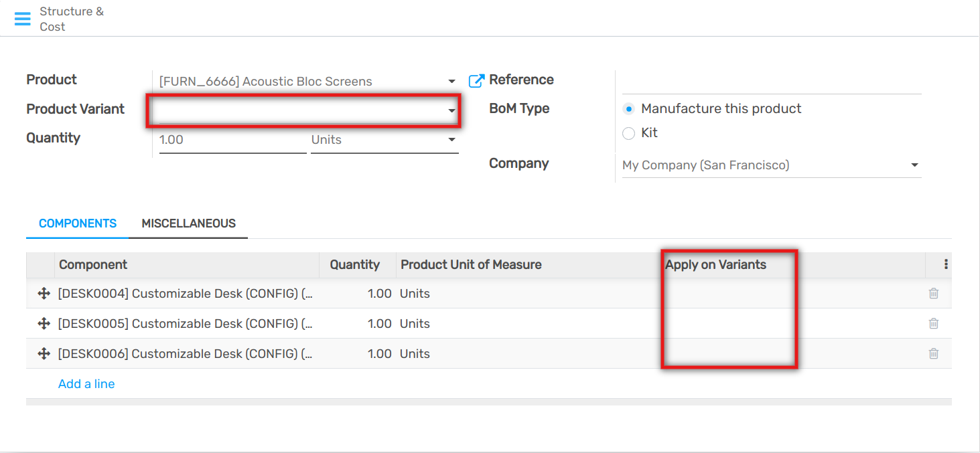The width and height of the screenshot is (980, 453).
Task: Delete the DESK0006 component line
Action: coord(933,353)
